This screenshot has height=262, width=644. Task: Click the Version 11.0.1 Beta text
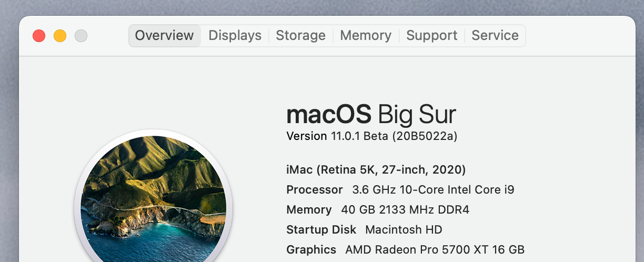(337, 136)
